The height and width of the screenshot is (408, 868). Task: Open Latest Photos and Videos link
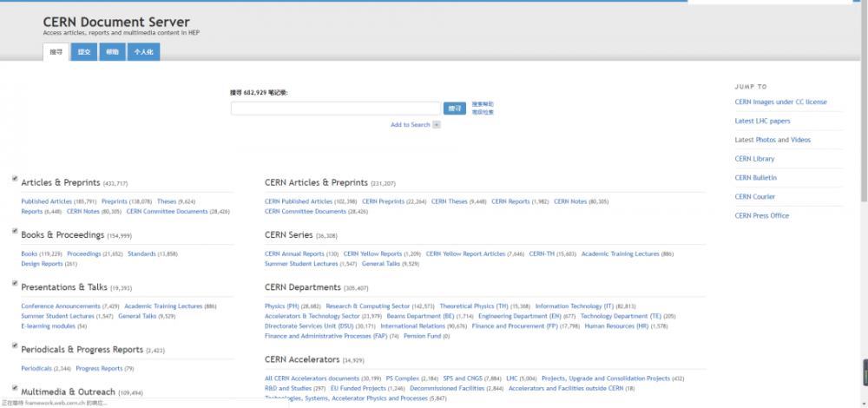pyautogui.click(x=773, y=140)
